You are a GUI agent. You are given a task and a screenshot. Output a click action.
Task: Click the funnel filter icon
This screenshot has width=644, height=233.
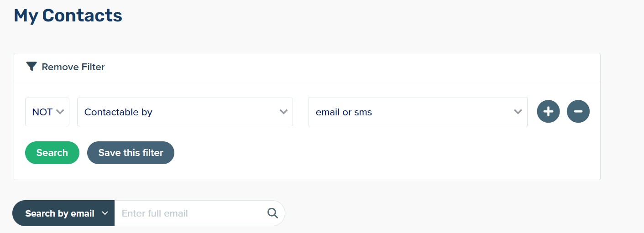coord(31,67)
